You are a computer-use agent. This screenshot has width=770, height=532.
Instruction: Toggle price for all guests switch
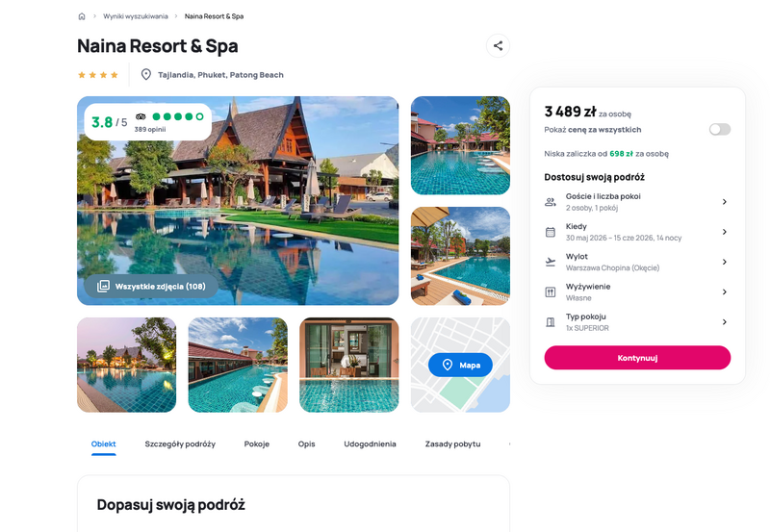719,129
